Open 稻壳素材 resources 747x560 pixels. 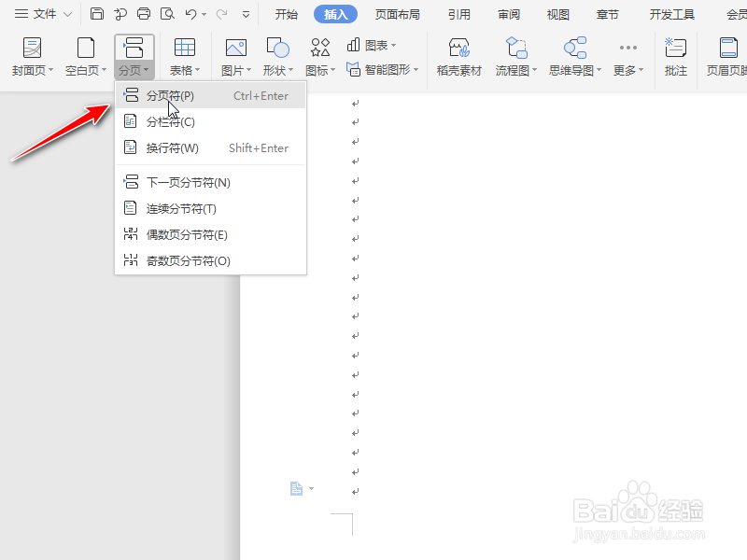(459, 57)
